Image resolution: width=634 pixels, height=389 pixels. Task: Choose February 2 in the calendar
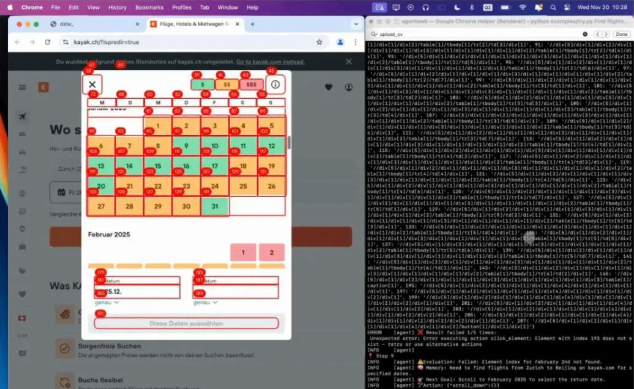(272, 252)
